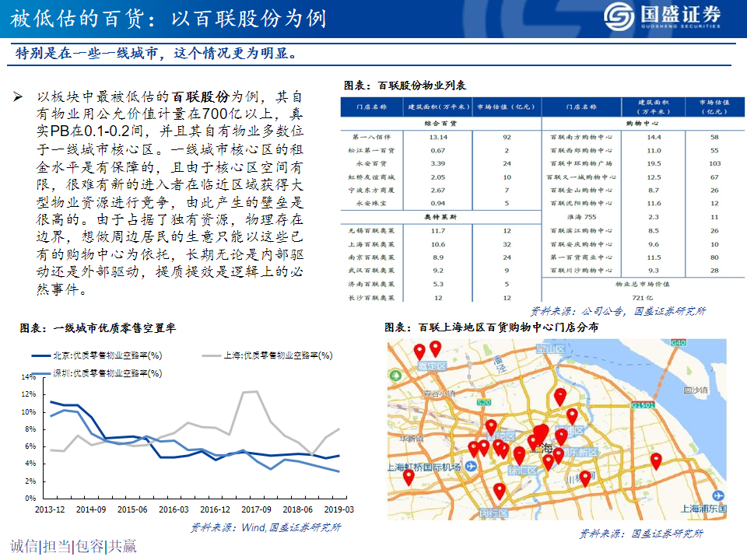This screenshot has width=747, height=560.
Task: Click the G1501 highway shield on map
Action: [x=644, y=404]
